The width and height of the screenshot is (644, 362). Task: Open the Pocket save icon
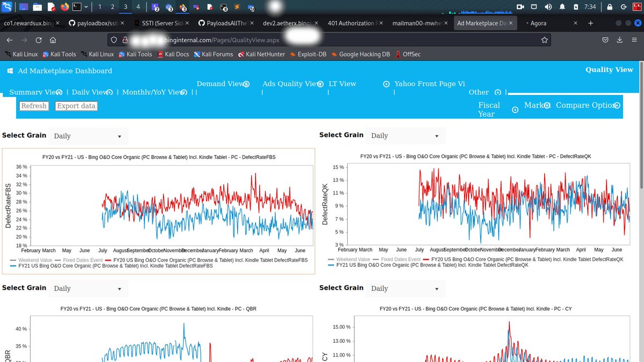point(605,40)
